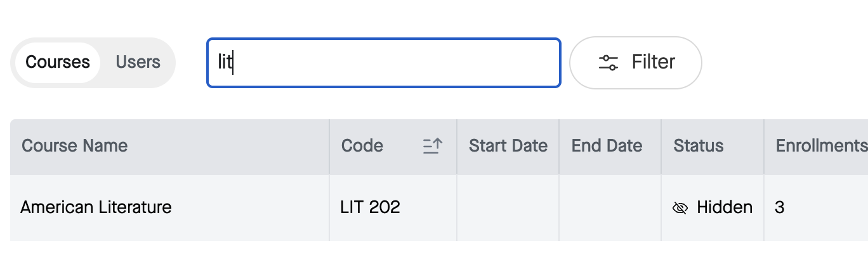The image size is (868, 274).
Task: Click the enrollment count 3
Action: coord(780,207)
